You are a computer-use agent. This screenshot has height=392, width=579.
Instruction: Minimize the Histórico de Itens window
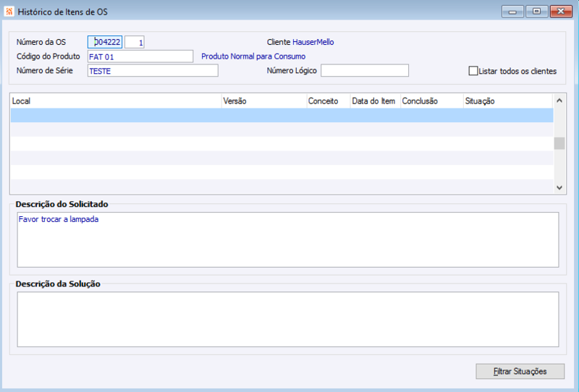(512, 12)
